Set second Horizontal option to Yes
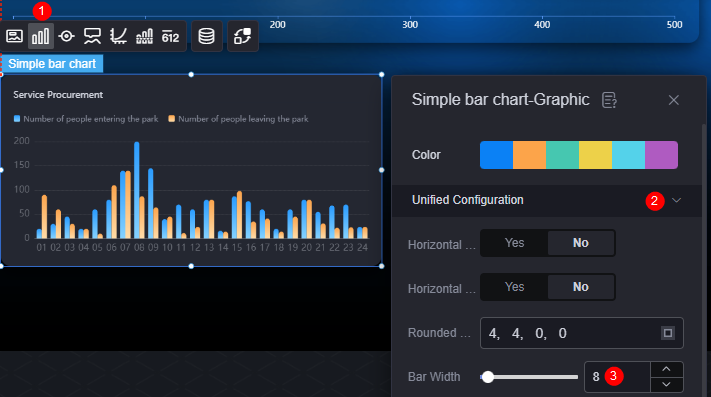 [514, 287]
